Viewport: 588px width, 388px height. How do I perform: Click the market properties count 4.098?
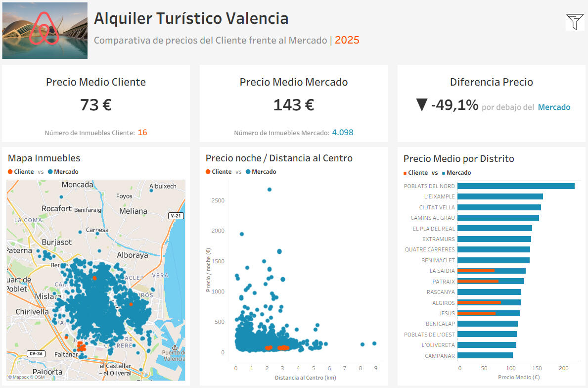tap(343, 133)
